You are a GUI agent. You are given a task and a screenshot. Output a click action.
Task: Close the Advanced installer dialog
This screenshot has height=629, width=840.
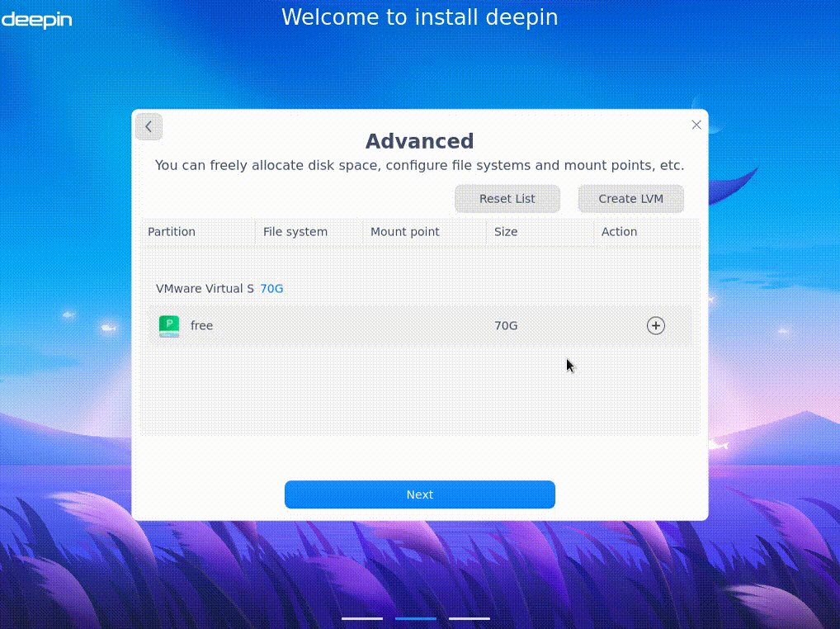pos(696,125)
